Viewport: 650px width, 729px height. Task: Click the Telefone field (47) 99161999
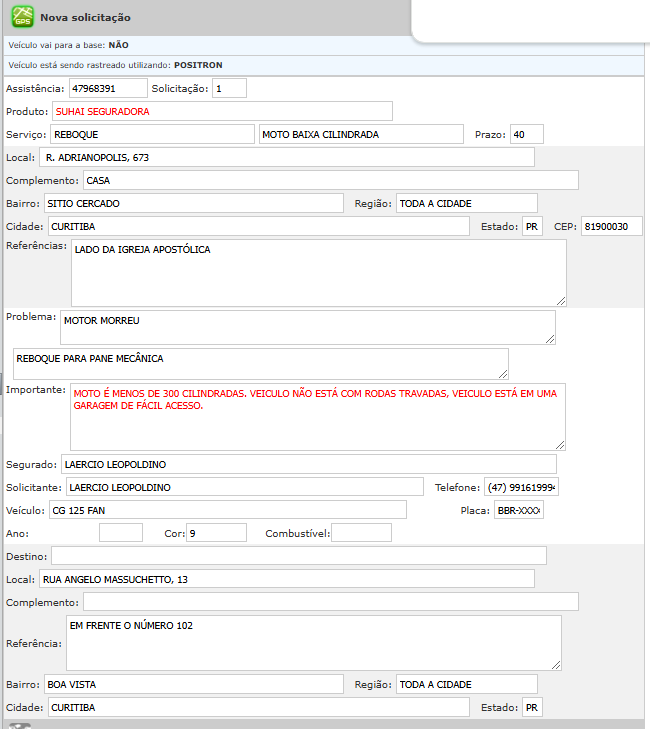coord(521,487)
